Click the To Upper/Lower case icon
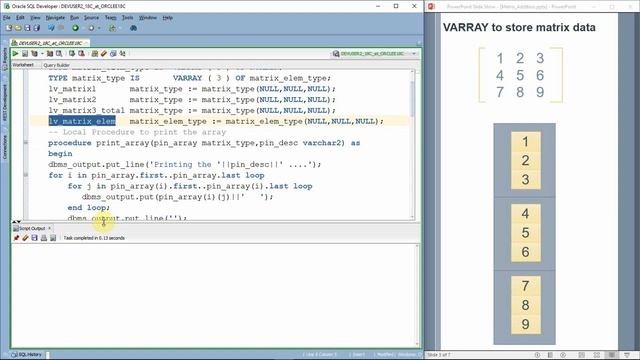640x360 pixels. [122, 53]
